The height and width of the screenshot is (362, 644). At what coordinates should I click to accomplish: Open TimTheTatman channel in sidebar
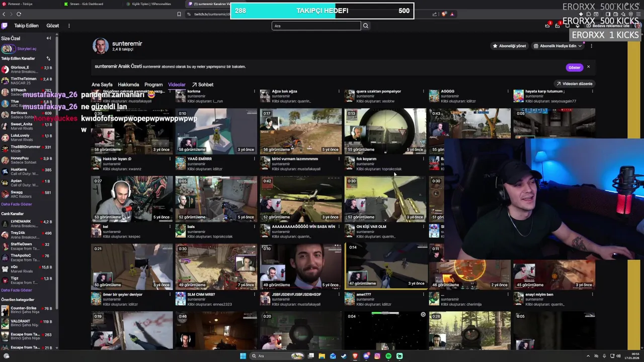(x=27, y=81)
